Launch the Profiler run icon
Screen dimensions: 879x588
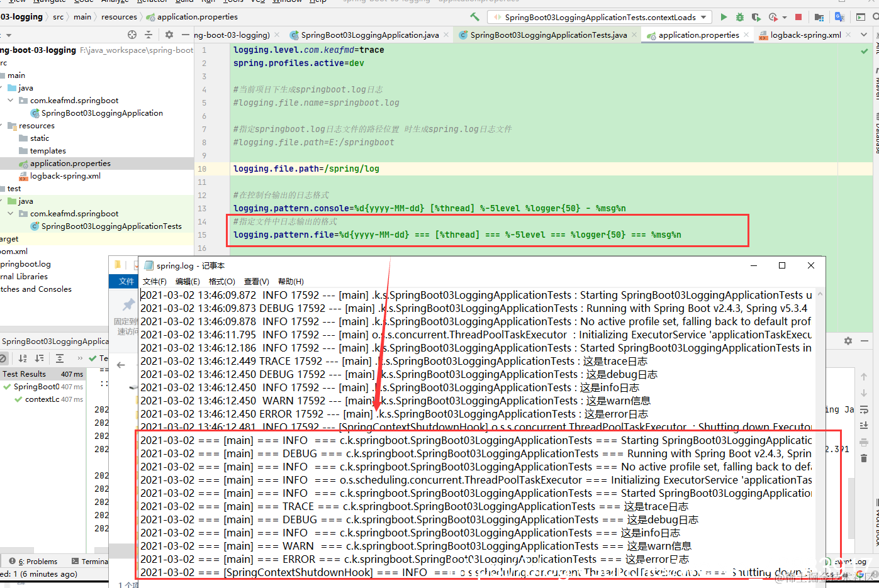point(773,17)
